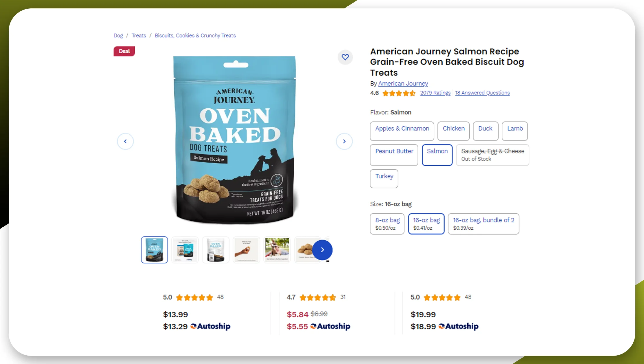
Task: Open the American Journey brand link
Action: (403, 84)
